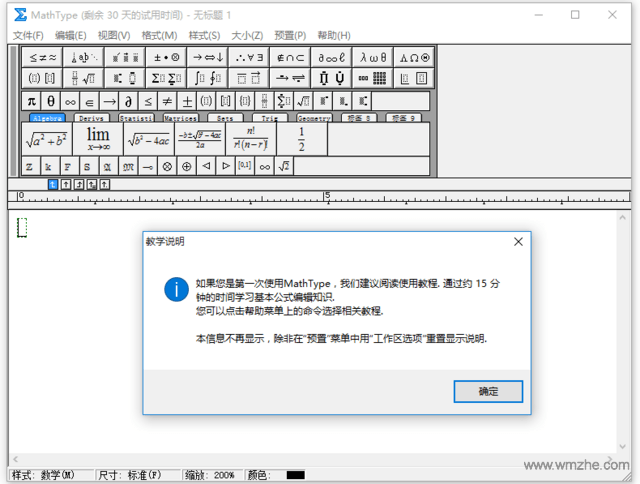Open the 大小(Z) menu
The height and width of the screenshot is (484, 640).
247,36
